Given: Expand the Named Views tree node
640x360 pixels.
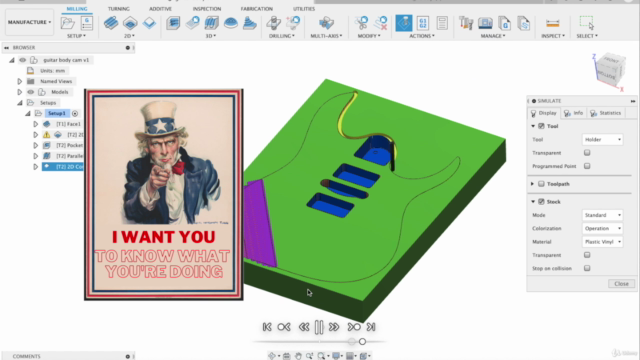Looking at the screenshot, I should (x=19, y=81).
